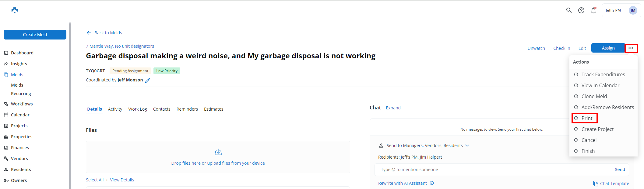
Task: Open the three-dots more actions menu
Action: tap(631, 48)
